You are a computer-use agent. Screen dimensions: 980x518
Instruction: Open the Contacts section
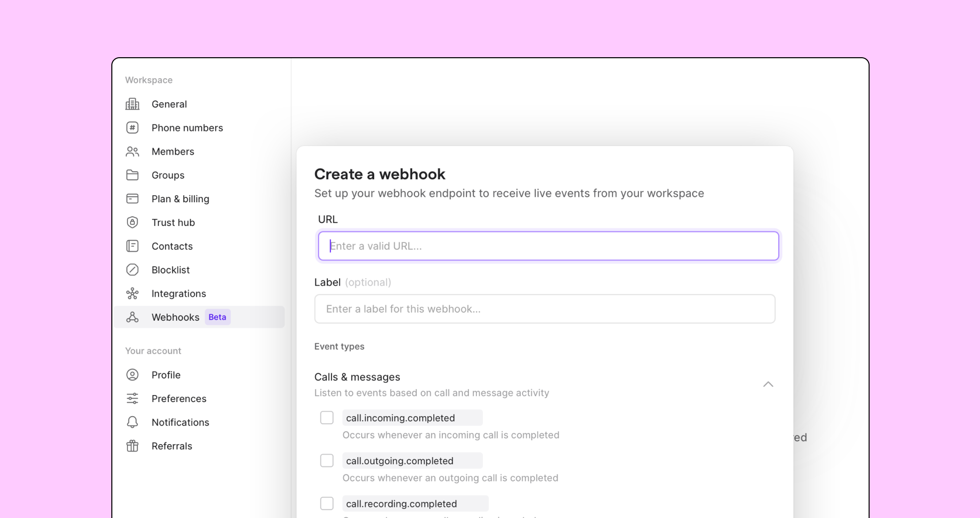pyautogui.click(x=172, y=246)
